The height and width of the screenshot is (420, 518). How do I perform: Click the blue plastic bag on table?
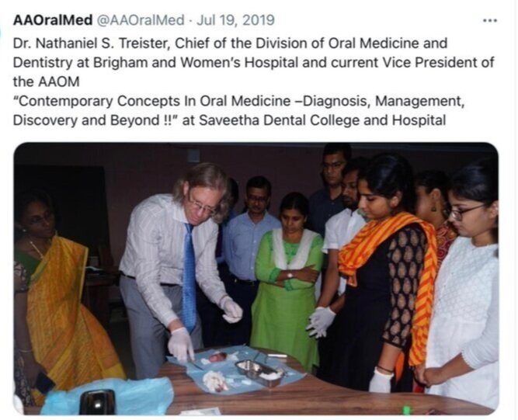pyautogui.click(x=109, y=396)
